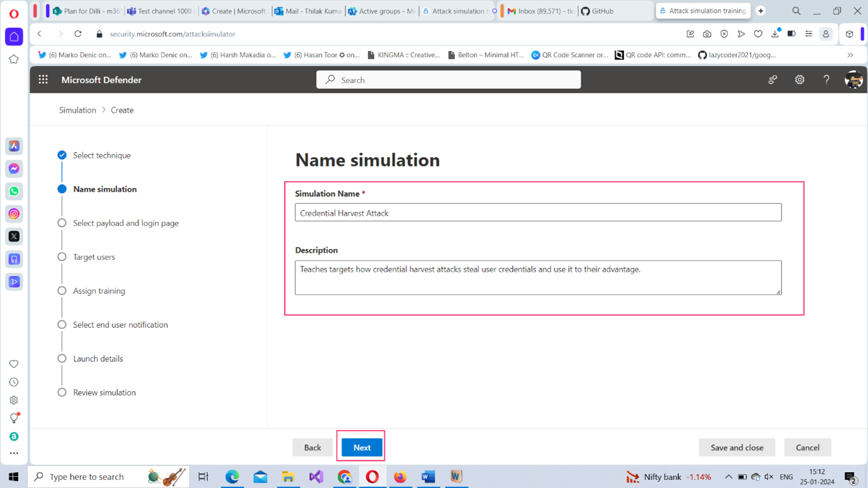Show hidden system tray icons

click(728, 477)
